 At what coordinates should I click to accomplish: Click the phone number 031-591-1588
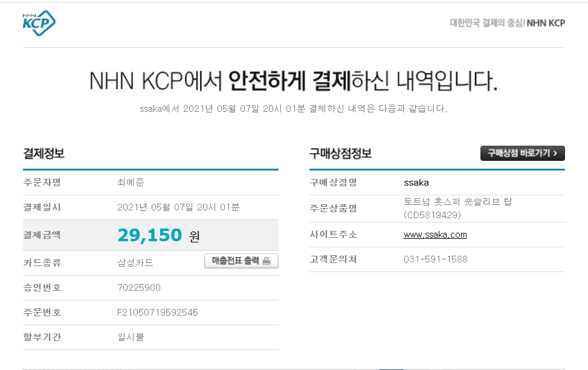435,259
